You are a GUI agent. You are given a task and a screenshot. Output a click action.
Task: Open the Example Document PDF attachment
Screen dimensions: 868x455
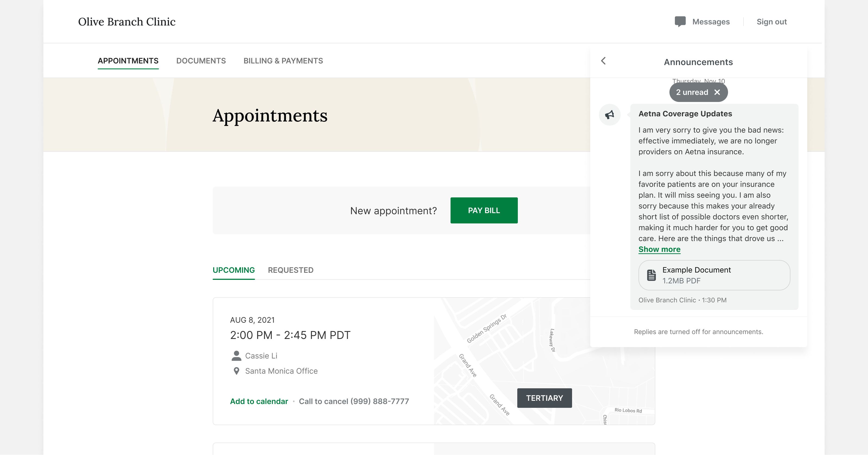coord(714,275)
